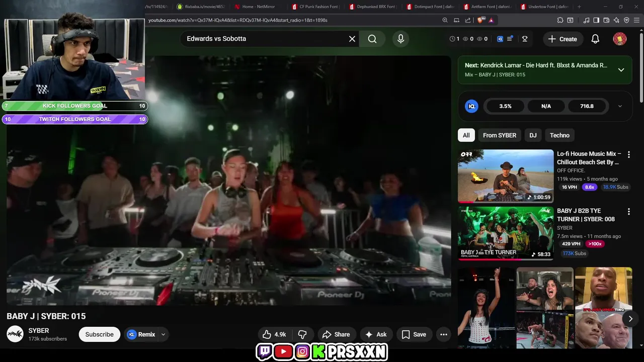Image resolution: width=644 pixels, height=362 pixels.
Task: Open more options for Lo-fi House Music Mix video
Action: pos(628,155)
